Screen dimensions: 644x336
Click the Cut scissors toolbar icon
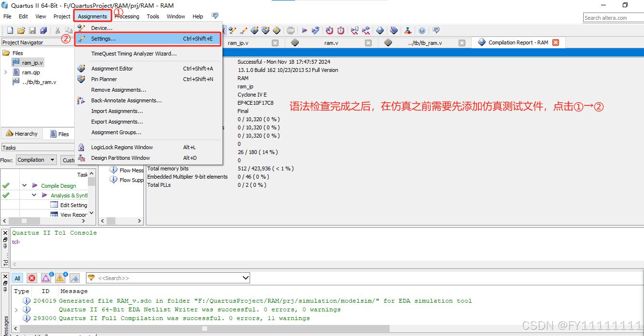click(x=58, y=30)
